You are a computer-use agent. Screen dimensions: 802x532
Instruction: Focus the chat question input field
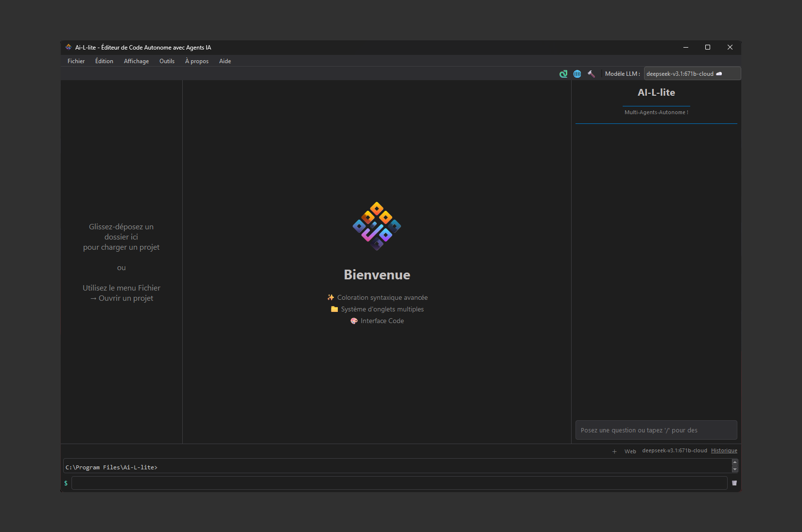click(x=656, y=430)
